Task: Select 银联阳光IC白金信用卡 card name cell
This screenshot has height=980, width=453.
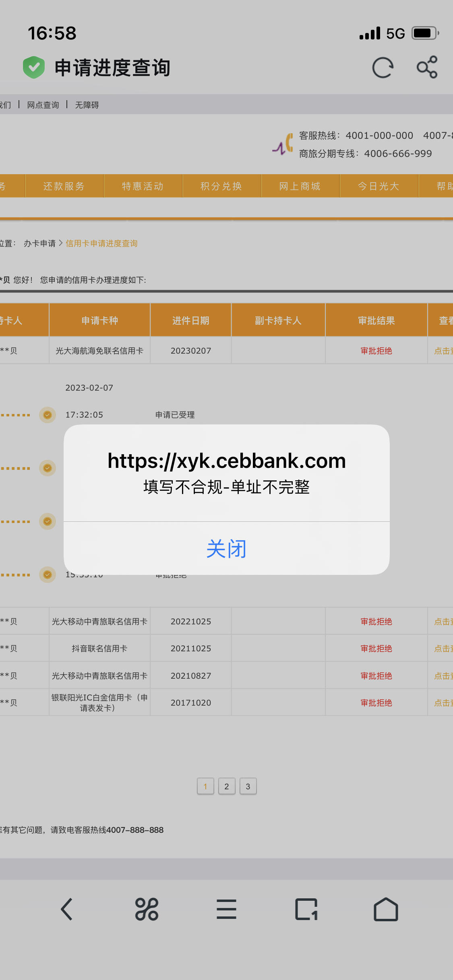Action: tap(99, 703)
